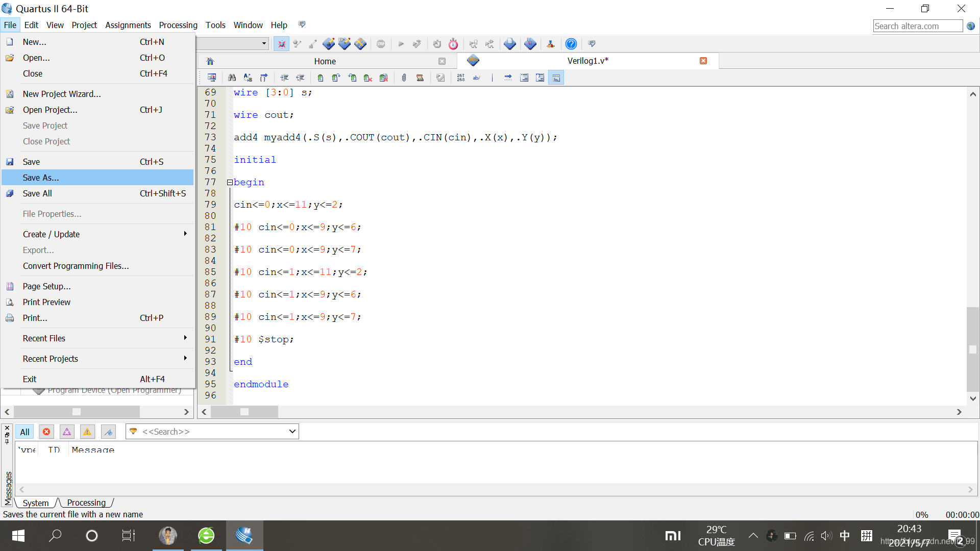Select Save As... menu entry
The image size is (980, 551).
pyautogui.click(x=41, y=178)
